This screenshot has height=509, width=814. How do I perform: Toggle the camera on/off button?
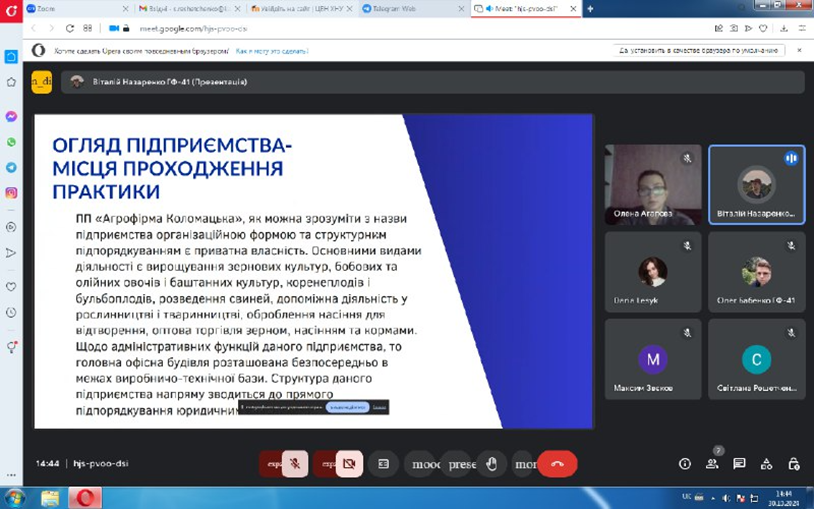coord(349,464)
